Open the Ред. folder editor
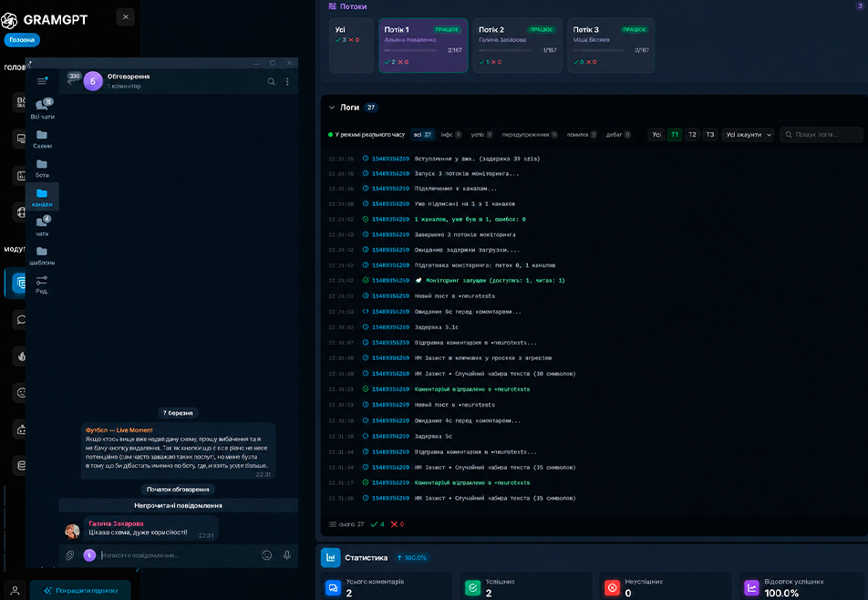The width and height of the screenshot is (868, 600). [x=42, y=284]
